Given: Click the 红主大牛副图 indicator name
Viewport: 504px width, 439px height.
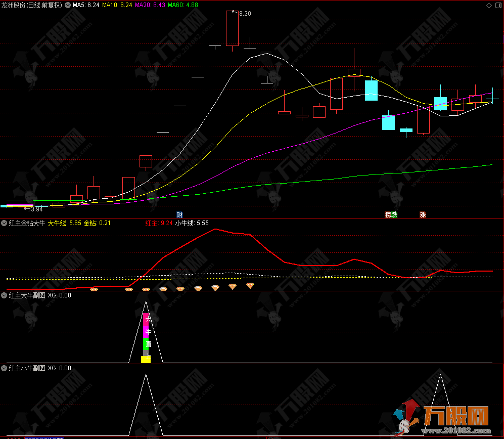Looking at the screenshot, I should pyautogui.click(x=27, y=295).
